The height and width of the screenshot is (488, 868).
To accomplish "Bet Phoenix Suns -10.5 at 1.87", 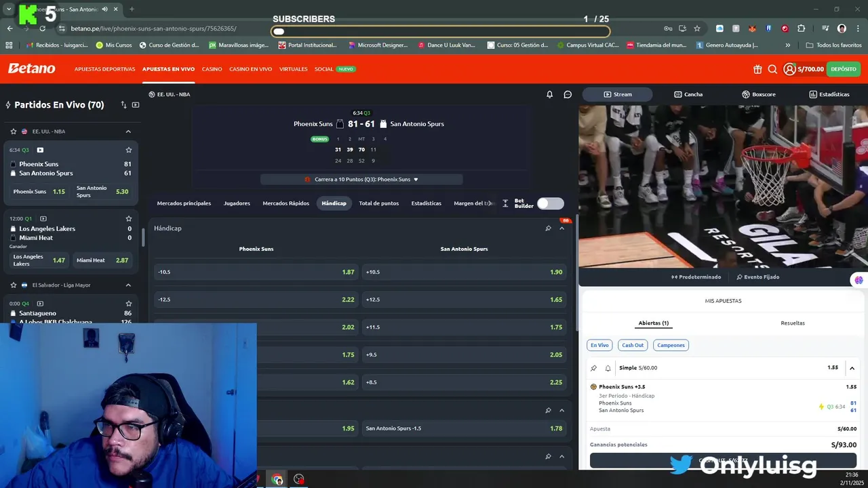I will 256,272.
